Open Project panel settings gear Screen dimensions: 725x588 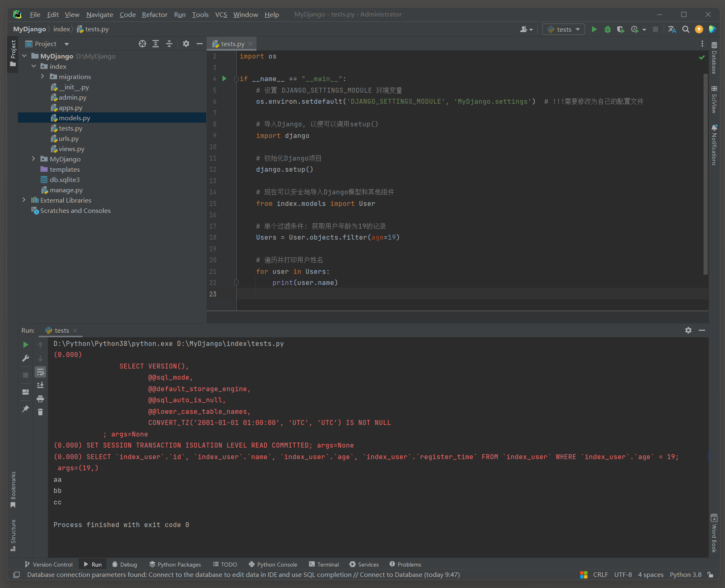point(186,44)
